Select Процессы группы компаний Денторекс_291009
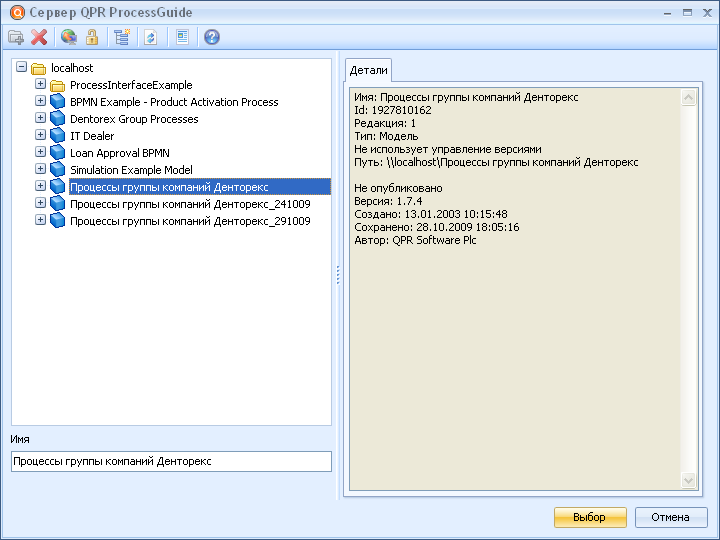 [x=191, y=221]
